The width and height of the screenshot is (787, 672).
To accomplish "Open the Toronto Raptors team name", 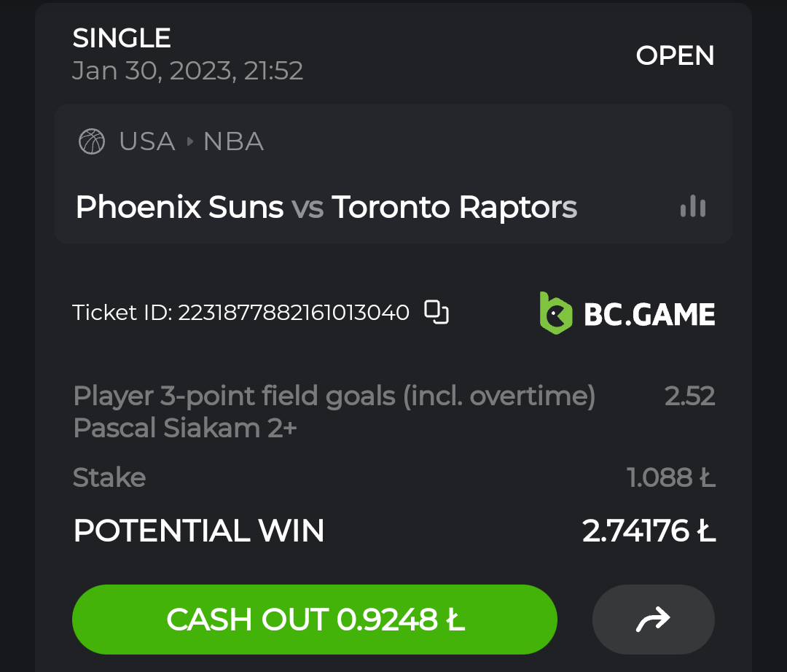I will tap(454, 208).
